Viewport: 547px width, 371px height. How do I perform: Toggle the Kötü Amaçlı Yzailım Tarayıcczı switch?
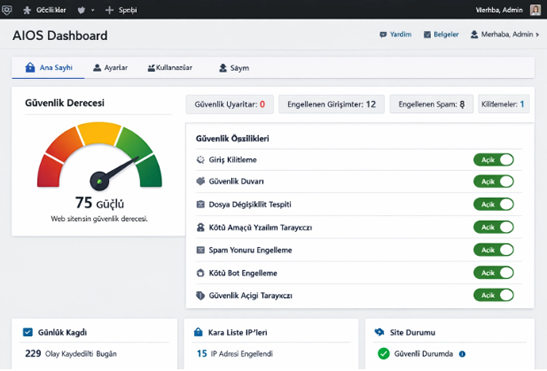pos(493,227)
